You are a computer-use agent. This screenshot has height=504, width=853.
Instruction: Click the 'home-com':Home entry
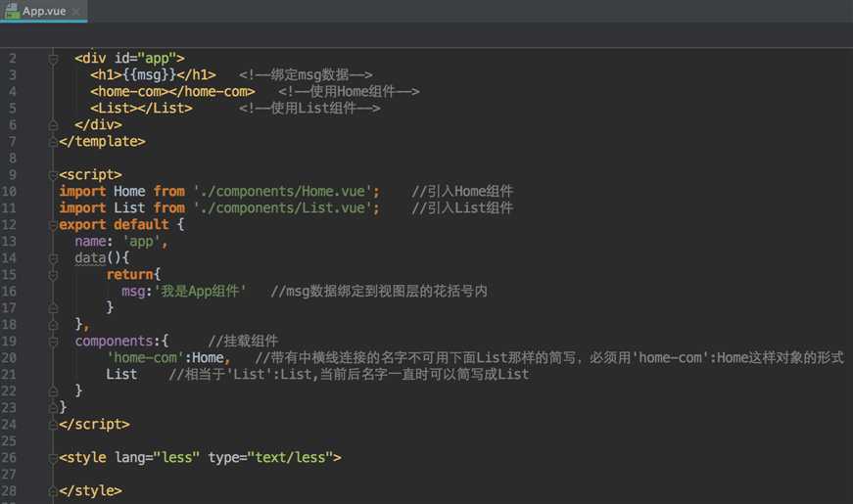coord(168,358)
